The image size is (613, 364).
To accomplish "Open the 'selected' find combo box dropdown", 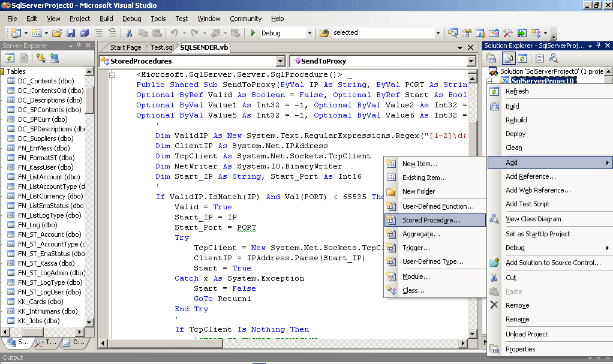I will point(438,33).
